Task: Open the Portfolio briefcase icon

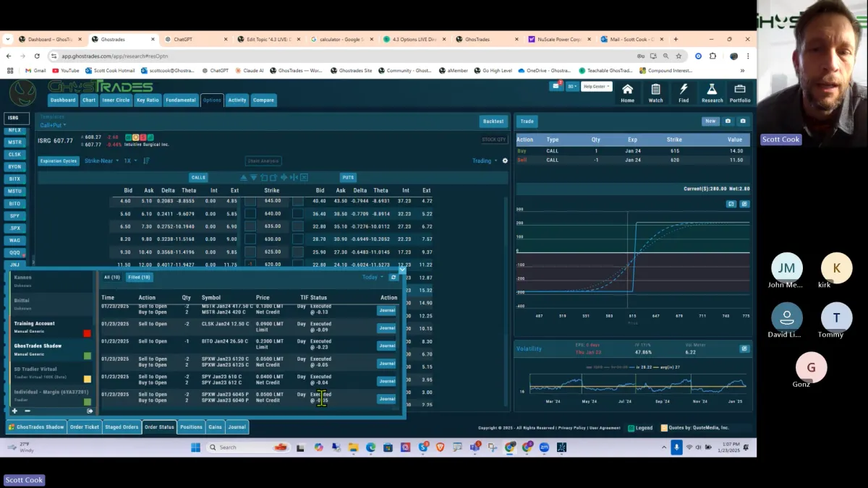Action: [740, 93]
